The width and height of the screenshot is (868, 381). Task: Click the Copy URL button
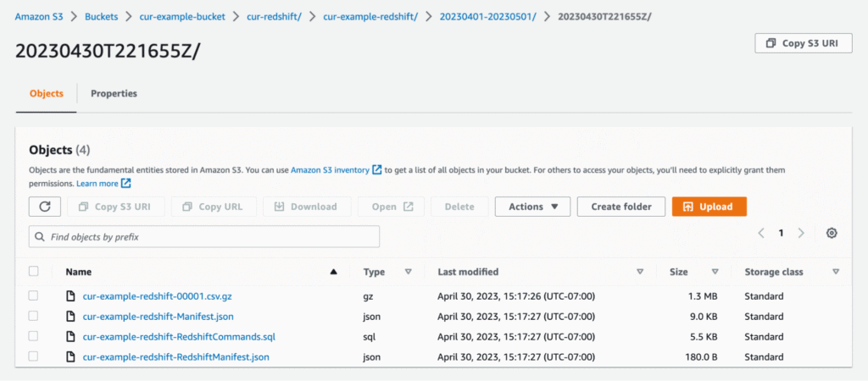click(x=214, y=207)
